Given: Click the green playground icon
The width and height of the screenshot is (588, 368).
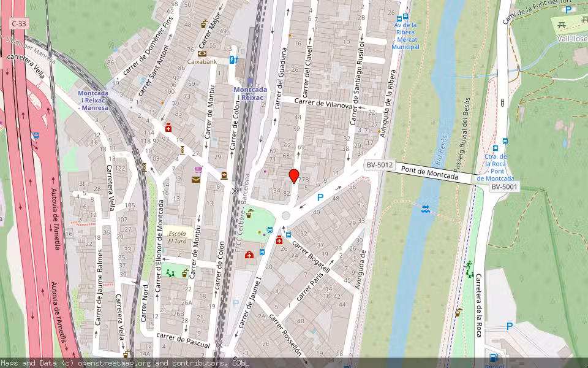Looking at the screenshot, I should pyautogui.click(x=170, y=274).
